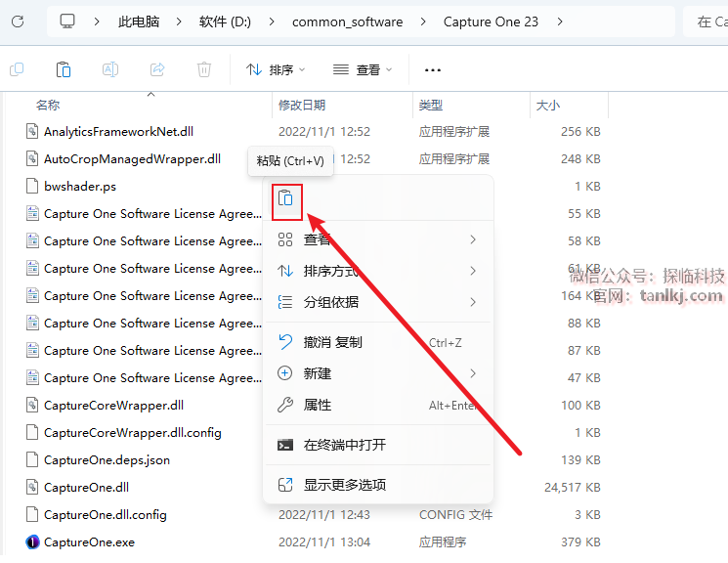Click CaptureOne.dll file icon
The image size is (728, 563).
(32, 488)
